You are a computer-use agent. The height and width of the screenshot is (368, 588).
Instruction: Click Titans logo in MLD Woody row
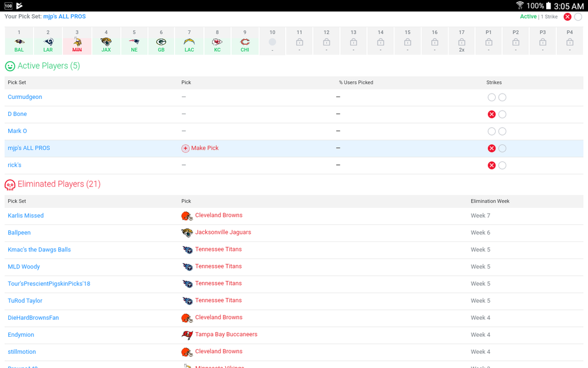(x=187, y=267)
